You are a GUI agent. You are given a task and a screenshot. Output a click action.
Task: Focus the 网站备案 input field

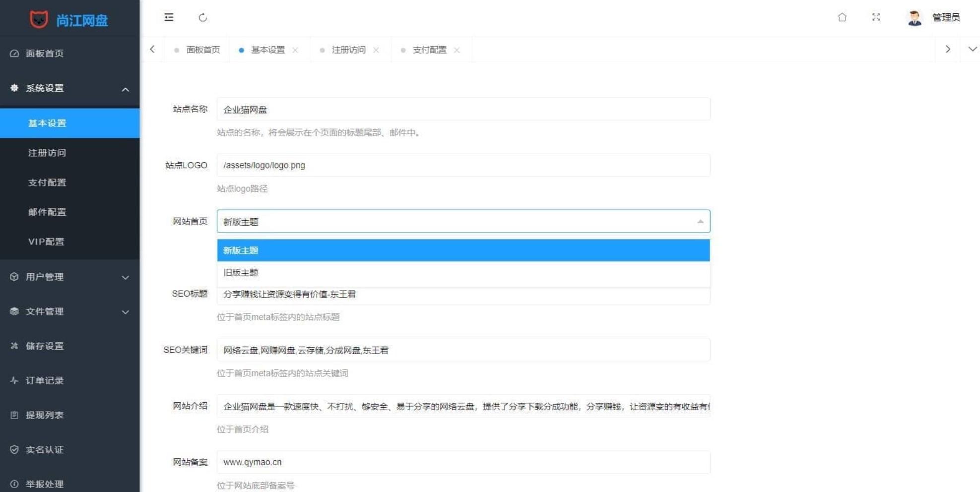click(463, 462)
